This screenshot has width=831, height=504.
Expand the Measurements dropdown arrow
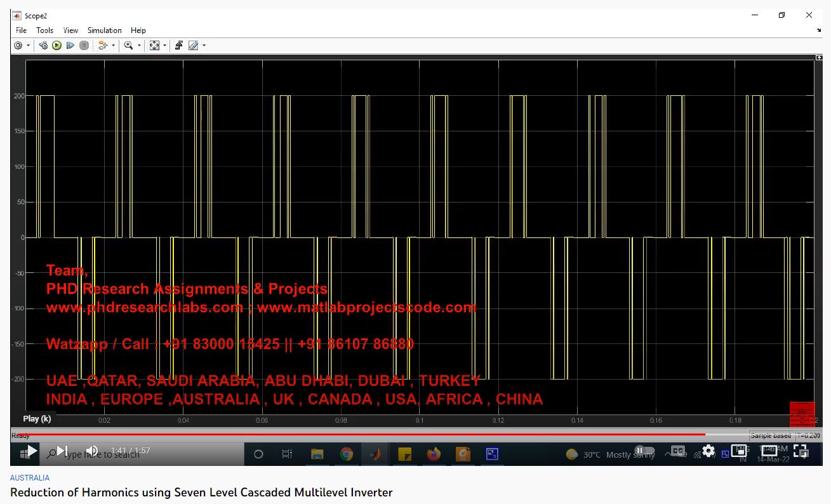(204, 46)
